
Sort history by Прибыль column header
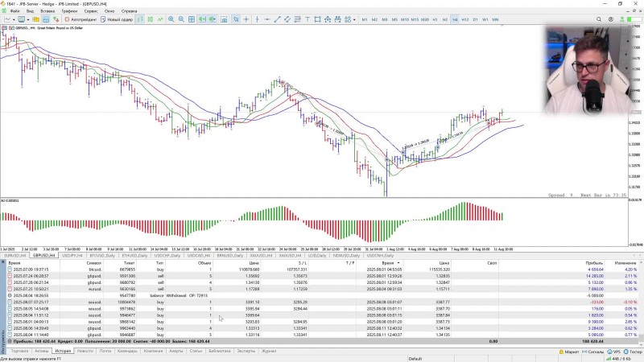[594, 263]
